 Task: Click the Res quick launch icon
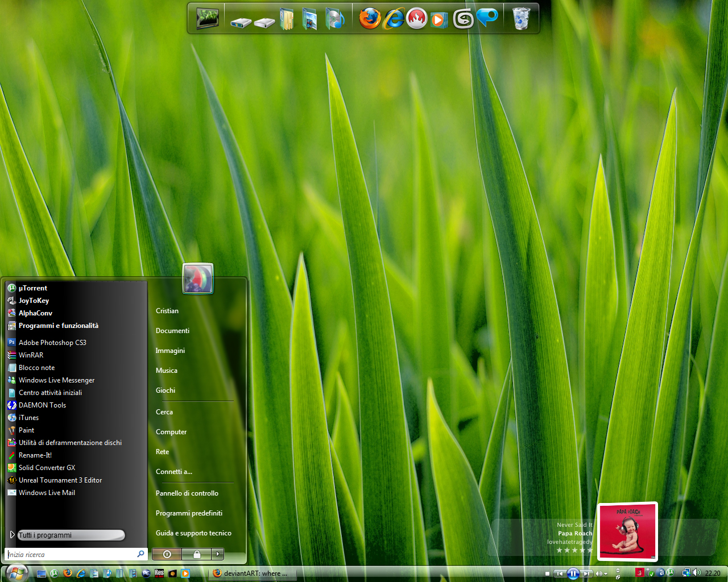pyautogui.click(x=159, y=573)
